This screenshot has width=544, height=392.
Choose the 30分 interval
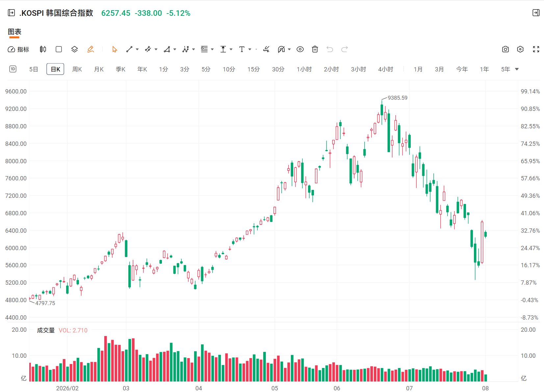pyautogui.click(x=278, y=69)
